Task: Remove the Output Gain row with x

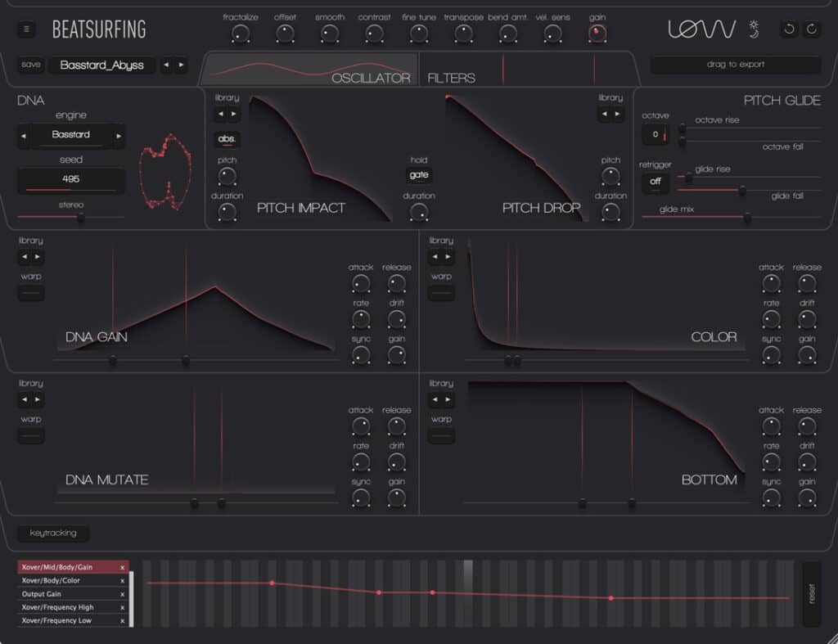Action: [123, 594]
